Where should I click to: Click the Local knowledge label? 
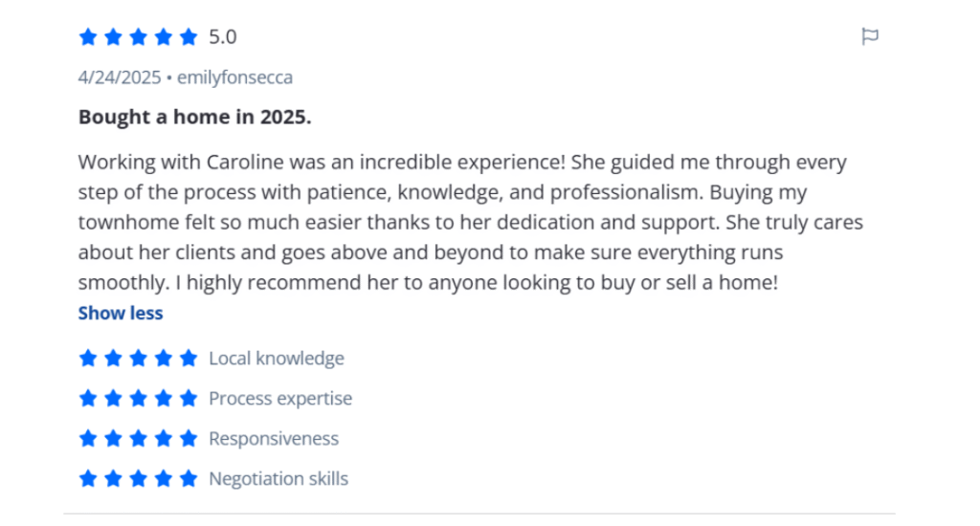277,359
